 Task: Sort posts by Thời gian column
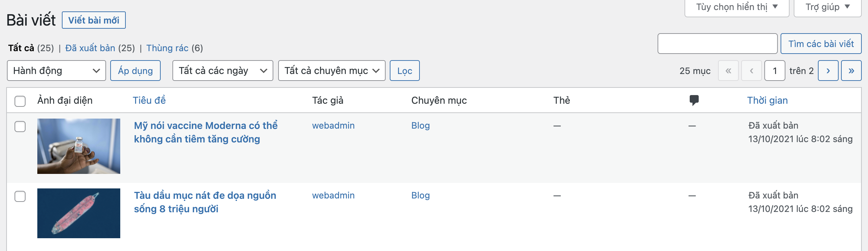point(767,100)
